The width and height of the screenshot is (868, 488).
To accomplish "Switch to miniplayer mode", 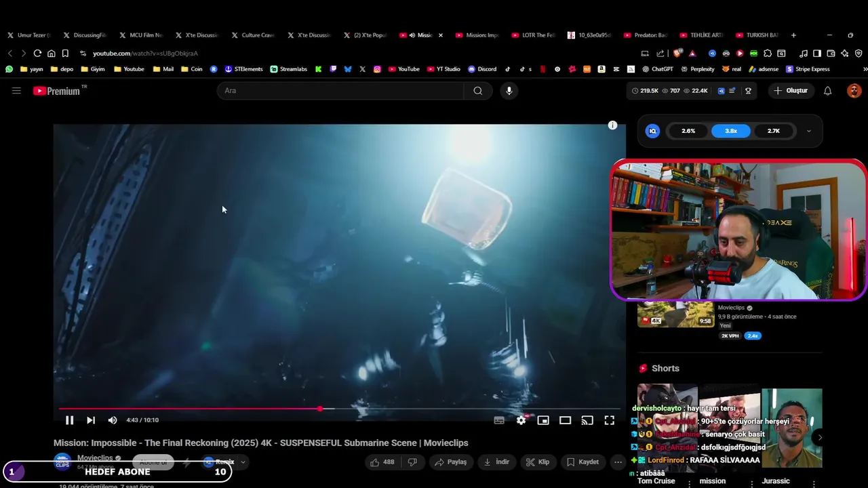I will pyautogui.click(x=543, y=420).
